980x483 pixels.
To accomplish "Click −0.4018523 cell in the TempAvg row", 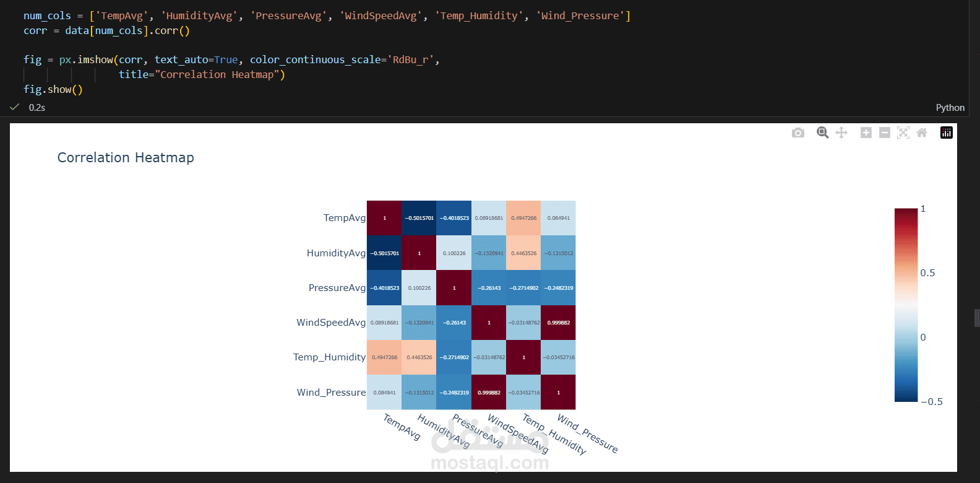I will click(x=454, y=218).
